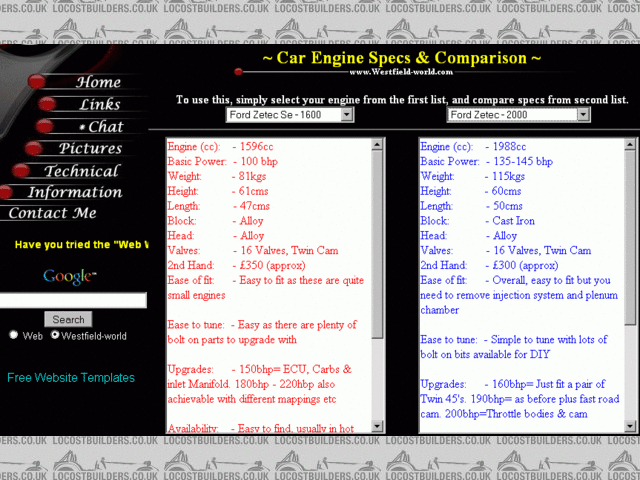Select the Web search radio button
640x480 pixels.
pyautogui.click(x=14, y=336)
